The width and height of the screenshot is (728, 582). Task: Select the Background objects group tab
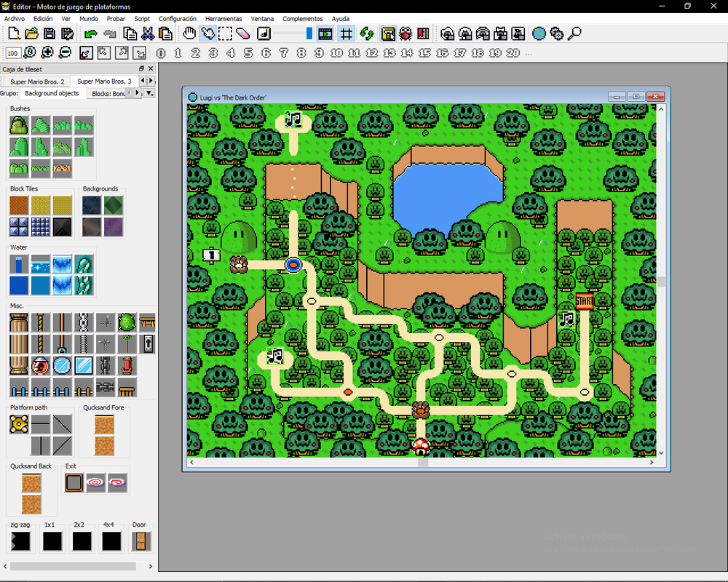pos(52,93)
